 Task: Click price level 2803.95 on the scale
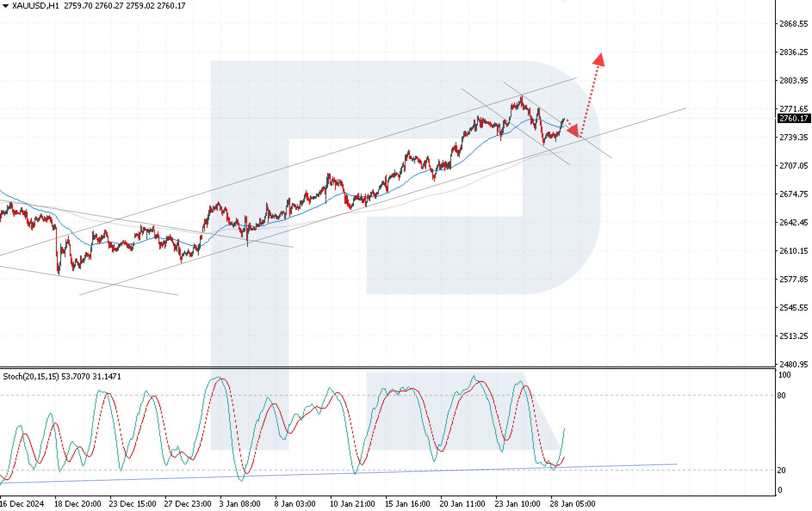[x=793, y=80]
